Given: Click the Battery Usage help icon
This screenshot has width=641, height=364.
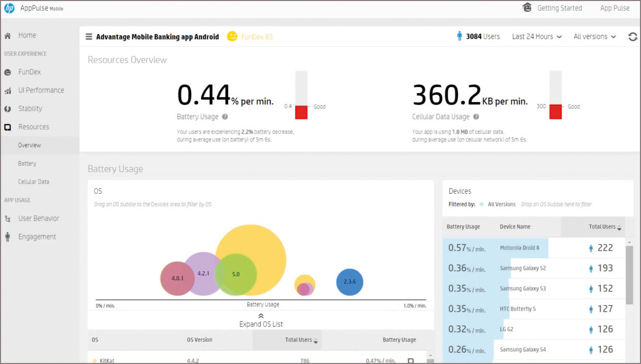Looking at the screenshot, I should (225, 117).
